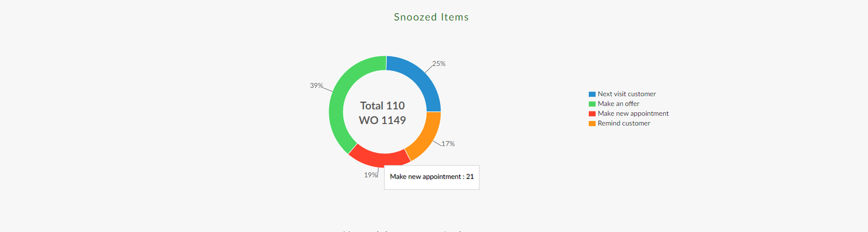Image resolution: width=868 pixels, height=232 pixels.
Task: Click the red legend swatch for Make new appointment
Action: [x=592, y=114]
